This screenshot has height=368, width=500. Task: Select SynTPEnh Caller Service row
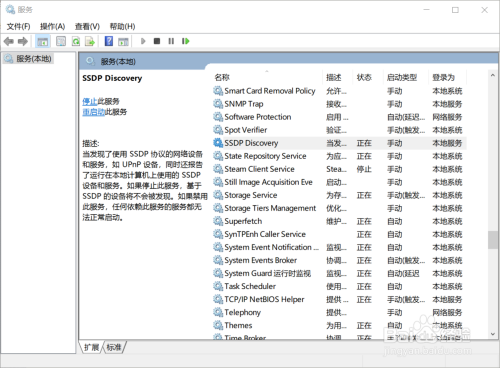point(339,234)
